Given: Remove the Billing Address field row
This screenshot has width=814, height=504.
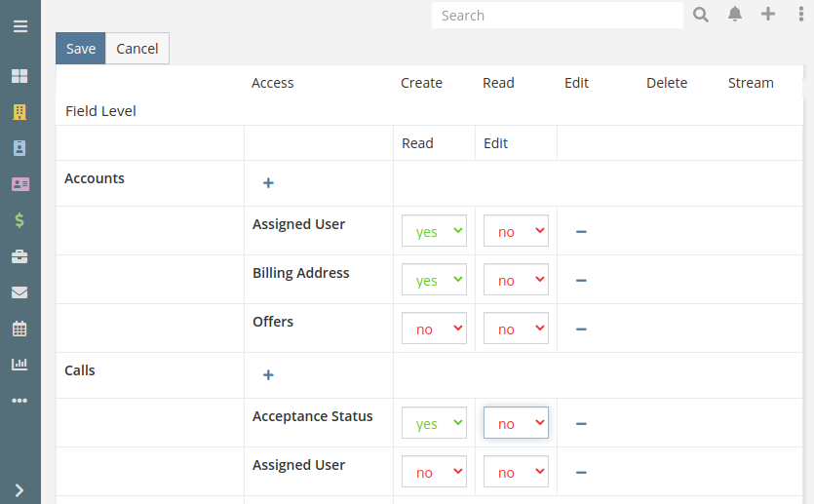Looking at the screenshot, I should tap(581, 281).
